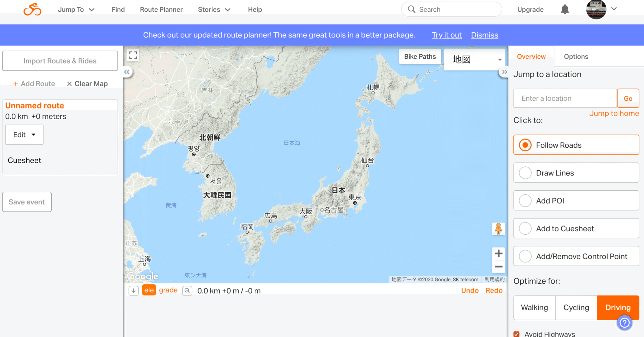This screenshot has width=644, height=337.
Task: Expand the Stories menu
Action: click(x=214, y=10)
